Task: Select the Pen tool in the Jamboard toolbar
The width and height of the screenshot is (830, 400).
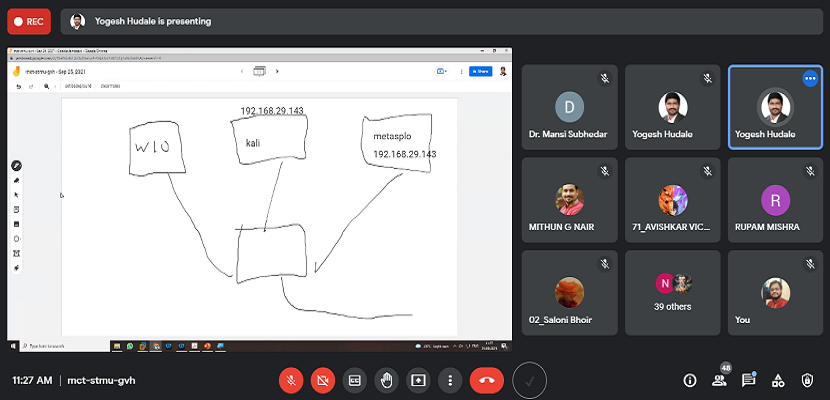Action: [16, 166]
